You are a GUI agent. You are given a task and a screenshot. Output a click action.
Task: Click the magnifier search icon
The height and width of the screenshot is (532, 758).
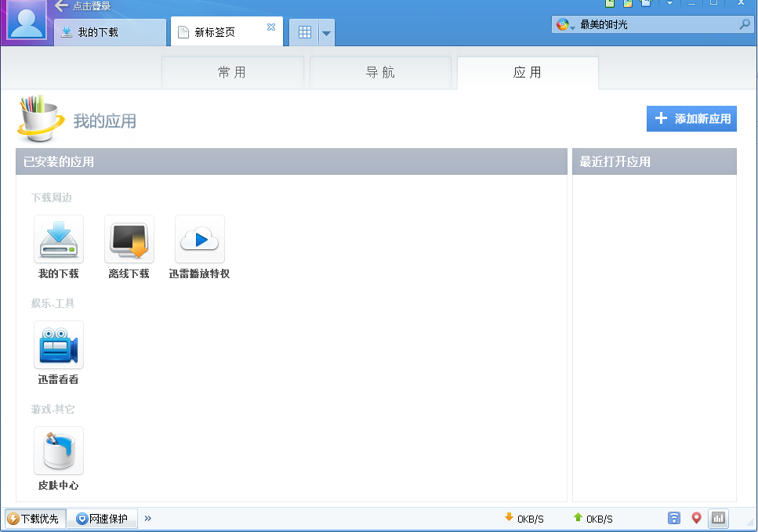745,24
